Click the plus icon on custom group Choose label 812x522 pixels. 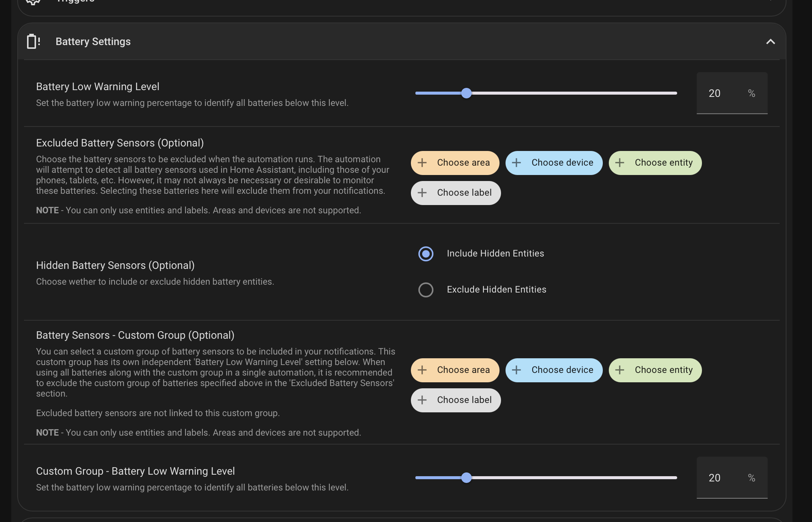point(422,400)
